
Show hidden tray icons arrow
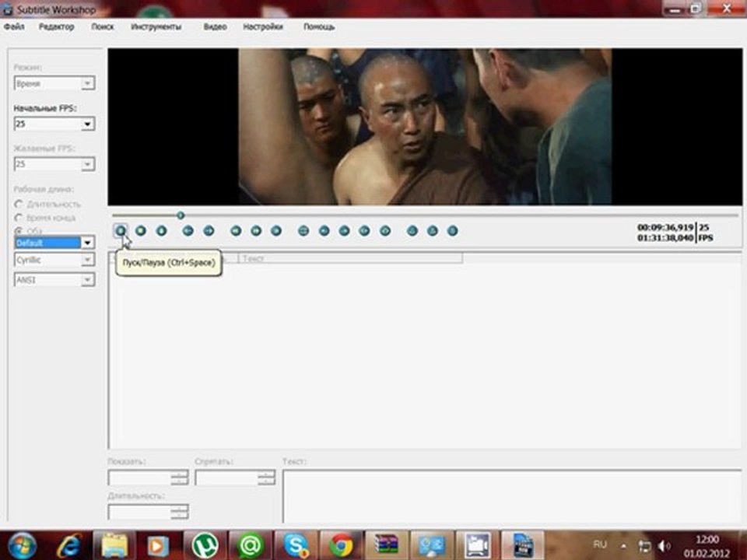623,546
